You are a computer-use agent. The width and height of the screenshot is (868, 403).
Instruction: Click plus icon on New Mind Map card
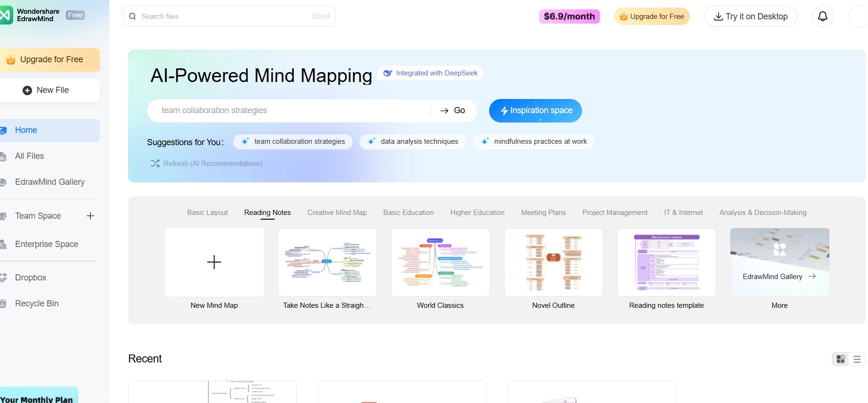click(214, 262)
